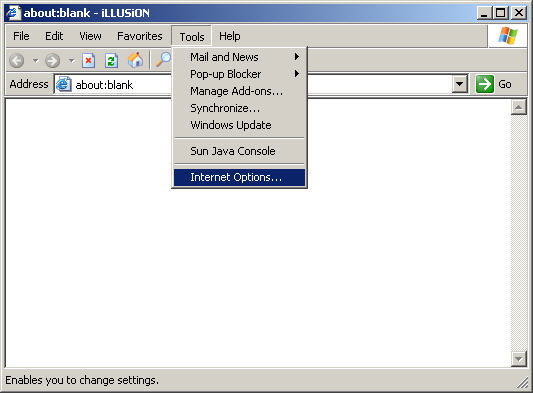Click the page icon in address bar
This screenshot has width=533, height=393.
pyautogui.click(x=64, y=84)
